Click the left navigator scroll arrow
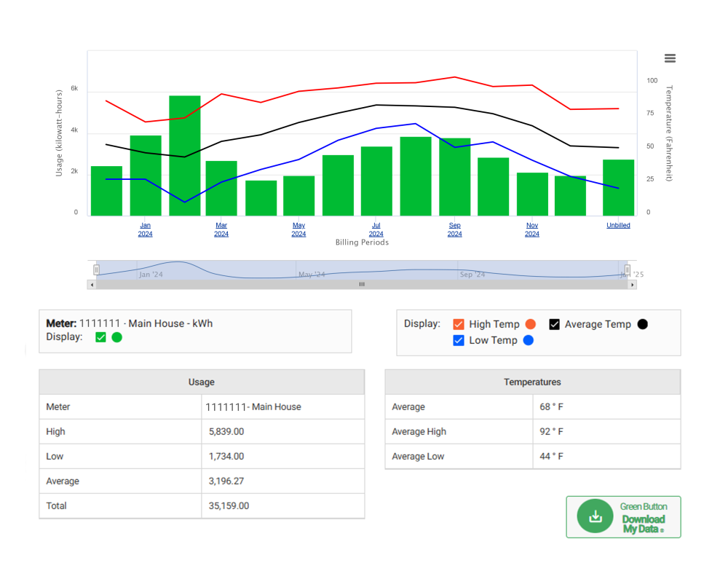This screenshot has height=571, width=728. pyautogui.click(x=90, y=284)
